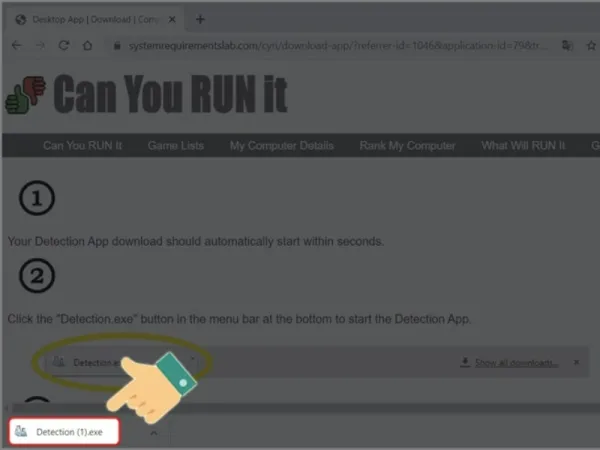
Task: Bookmark this page with star icon
Action: tap(591, 46)
